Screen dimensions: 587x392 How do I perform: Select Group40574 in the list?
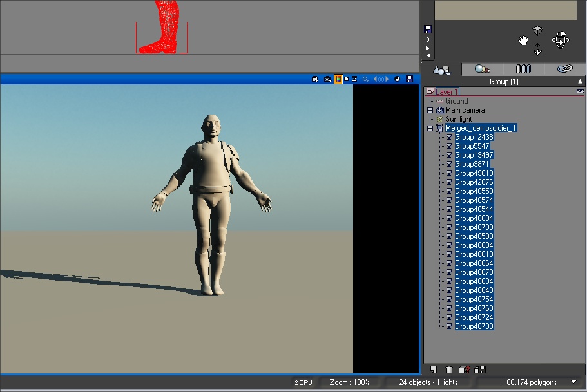[x=474, y=200]
